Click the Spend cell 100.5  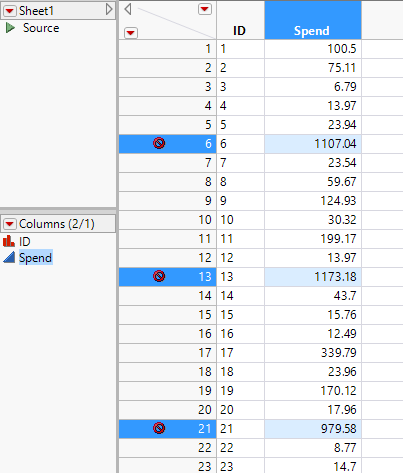point(313,49)
